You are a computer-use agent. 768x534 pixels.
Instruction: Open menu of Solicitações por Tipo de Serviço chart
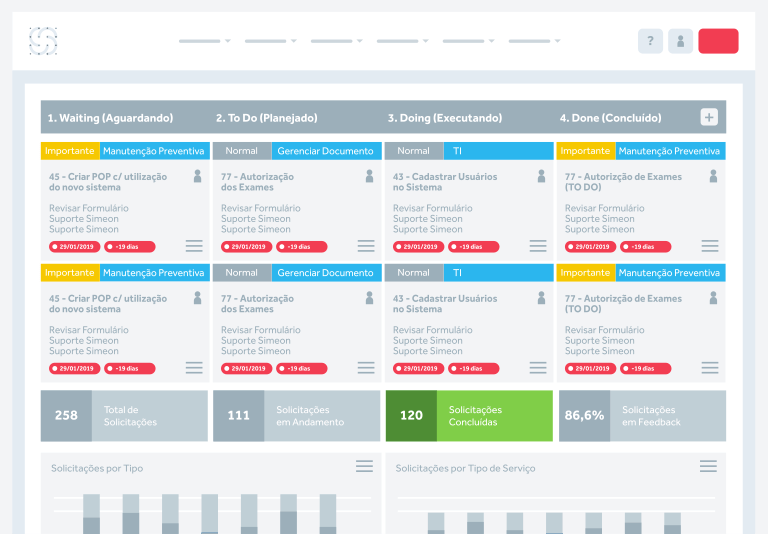pyautogui.click(x=708, y=466)
